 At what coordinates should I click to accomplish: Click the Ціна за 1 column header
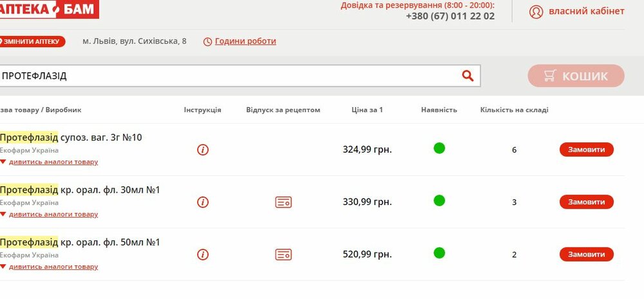pyautogui.click(x=367, y=110)
